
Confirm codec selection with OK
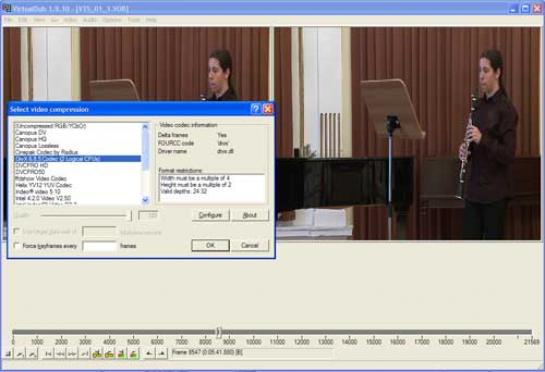click(210, 245)
